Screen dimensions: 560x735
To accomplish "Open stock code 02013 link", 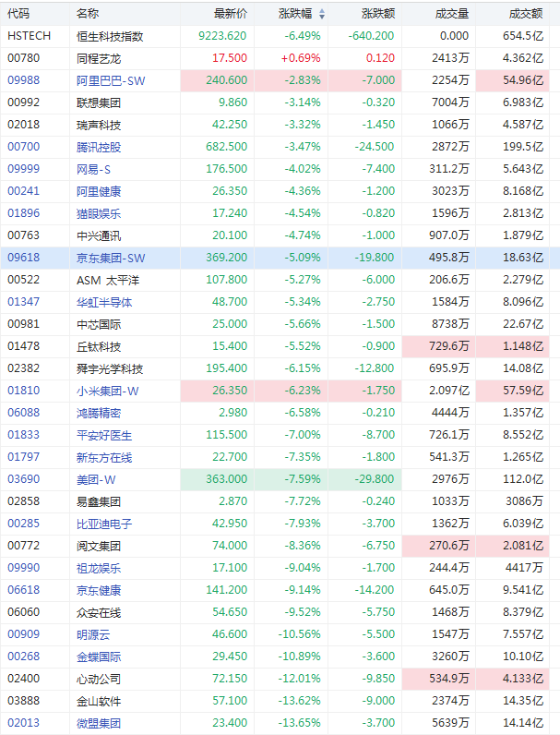I will [23, 723].
